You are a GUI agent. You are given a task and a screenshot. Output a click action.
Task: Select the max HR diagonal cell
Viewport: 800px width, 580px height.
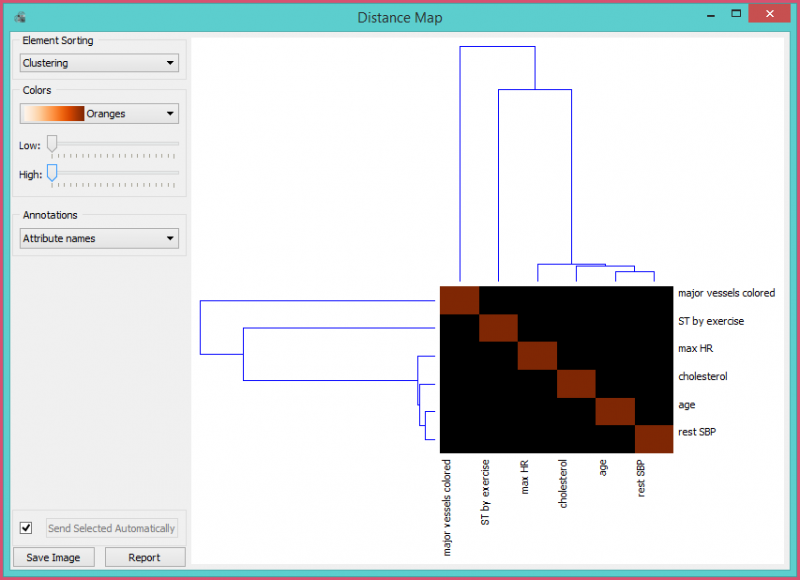pos(537,355)
